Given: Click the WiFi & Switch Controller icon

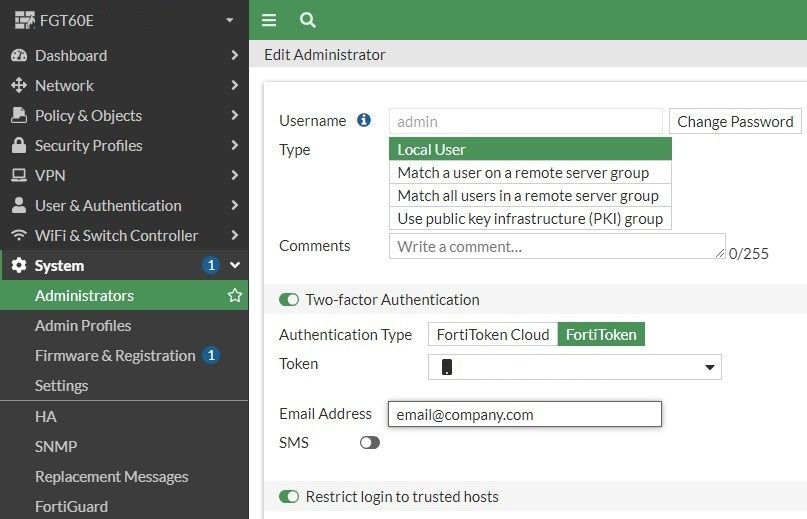Looking at the screenshot, I should 18,236.
